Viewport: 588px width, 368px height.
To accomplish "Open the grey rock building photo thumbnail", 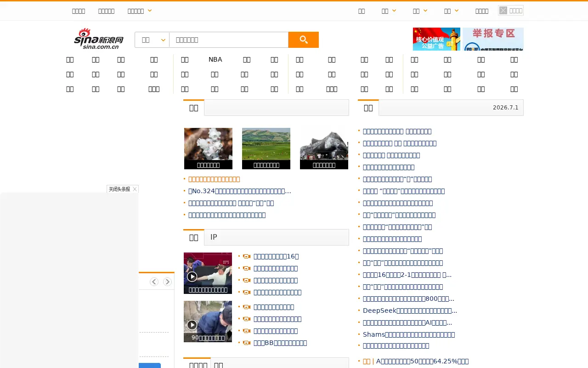I will click(324, 149).
